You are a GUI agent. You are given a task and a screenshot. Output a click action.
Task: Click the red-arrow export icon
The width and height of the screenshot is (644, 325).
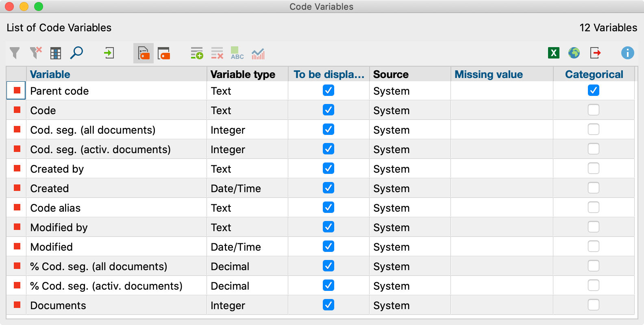click(596, 53)
